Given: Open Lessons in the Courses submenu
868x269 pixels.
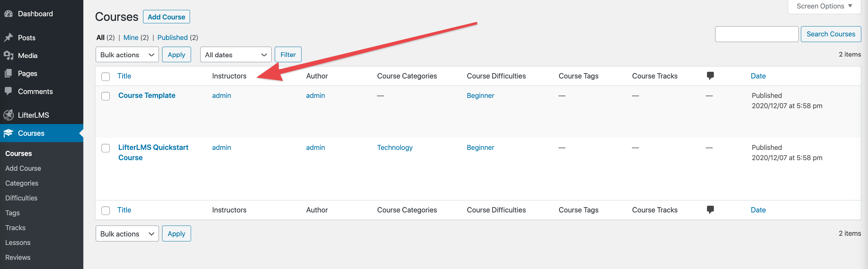Looking at the screenshot, I should [x=18, y=242].
